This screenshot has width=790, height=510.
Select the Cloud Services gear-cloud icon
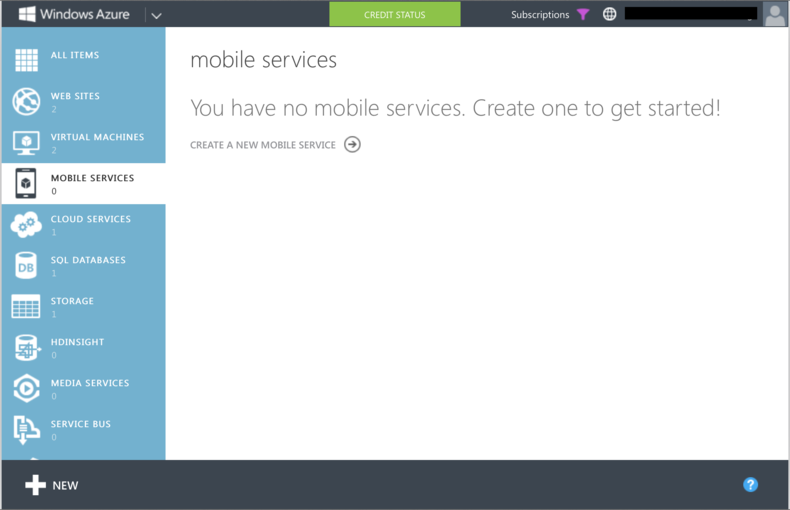(x=26, y=224)
